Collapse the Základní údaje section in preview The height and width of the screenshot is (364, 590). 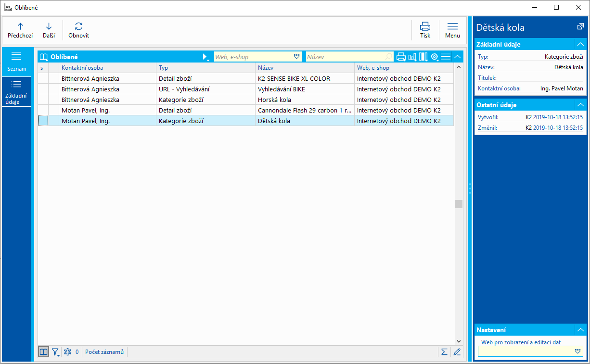(x=580, y=44)
